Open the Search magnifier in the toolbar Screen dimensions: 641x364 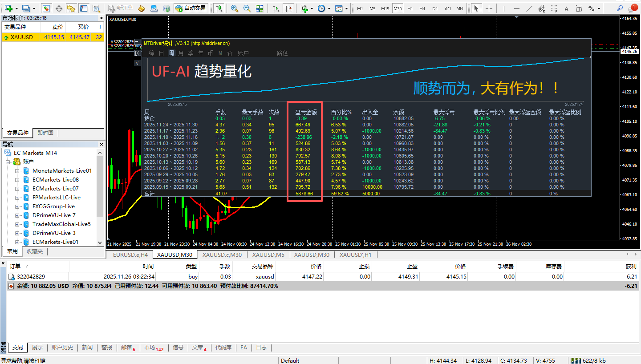[620, 8]
